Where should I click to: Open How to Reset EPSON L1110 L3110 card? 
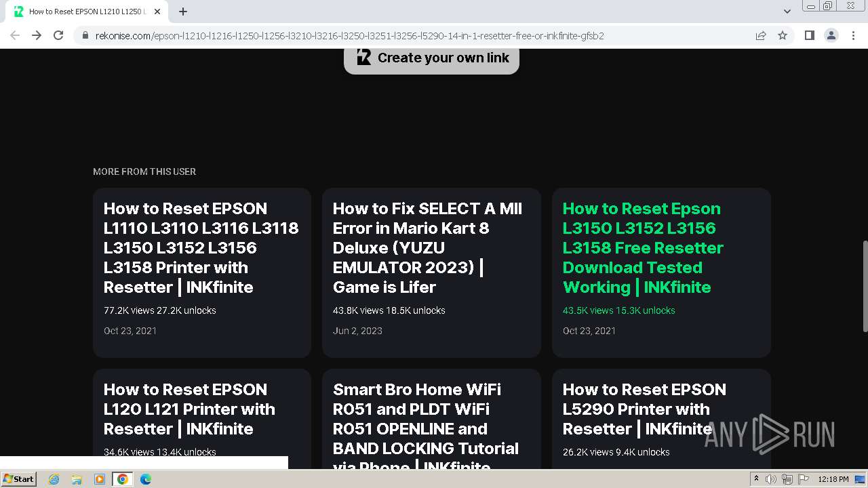[202, 272]
